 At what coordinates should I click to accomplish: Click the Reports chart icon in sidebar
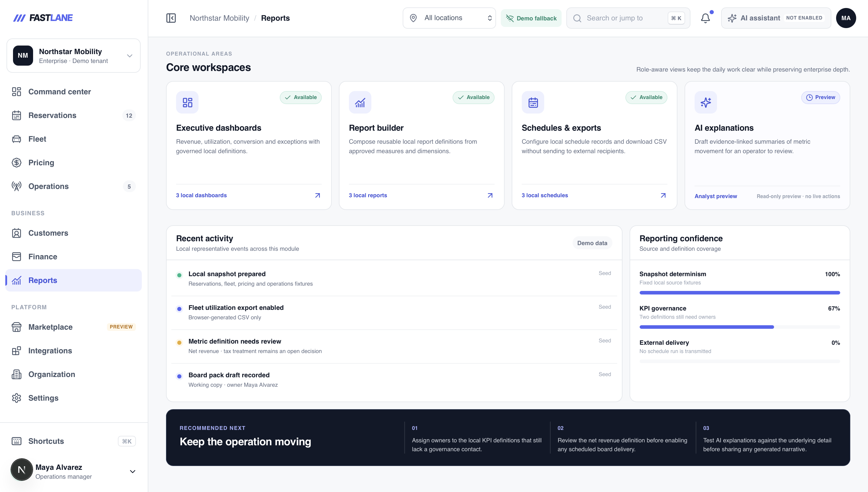(17, 280)
